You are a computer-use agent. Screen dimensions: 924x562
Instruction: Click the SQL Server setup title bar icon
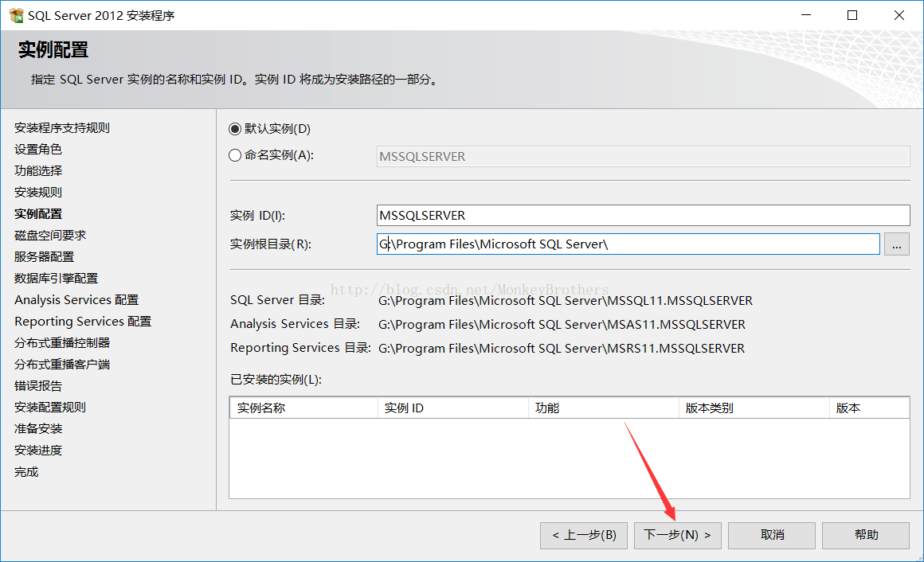click(17, 15)
